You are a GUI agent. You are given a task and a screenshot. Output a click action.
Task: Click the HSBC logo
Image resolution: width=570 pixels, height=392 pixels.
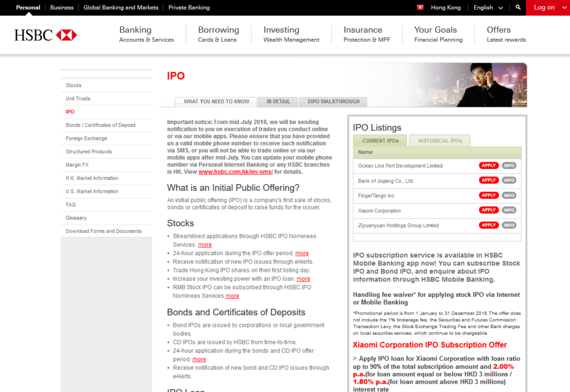(46, 35)
